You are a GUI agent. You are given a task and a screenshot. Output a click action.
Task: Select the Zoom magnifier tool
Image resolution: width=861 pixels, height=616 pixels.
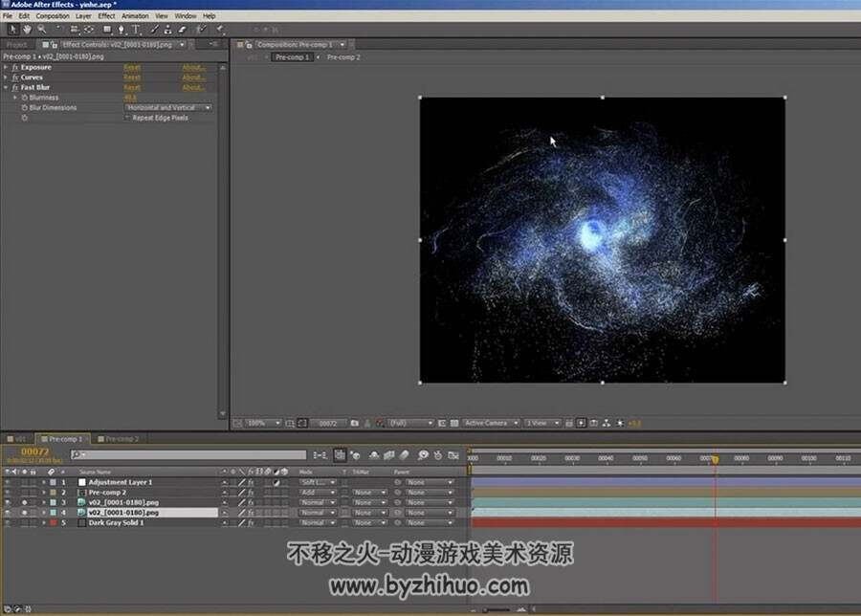[x=42, y=29]
